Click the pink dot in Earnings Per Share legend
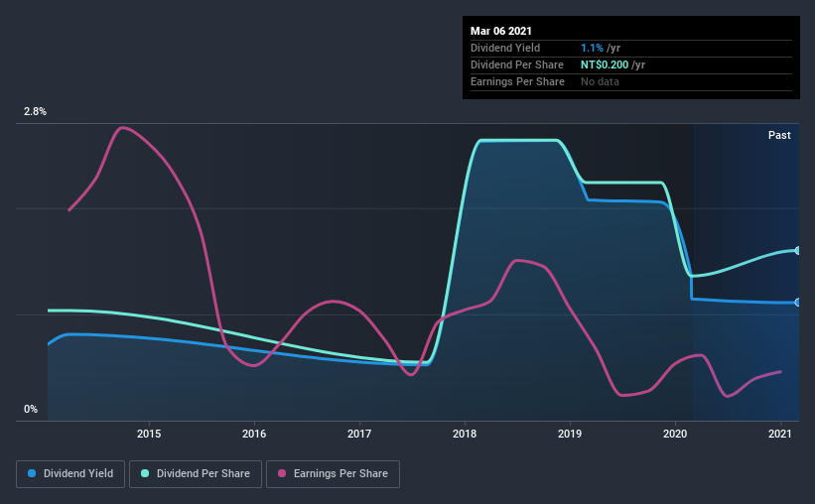Viewport: 815px width, 504px height. [282, 473]
